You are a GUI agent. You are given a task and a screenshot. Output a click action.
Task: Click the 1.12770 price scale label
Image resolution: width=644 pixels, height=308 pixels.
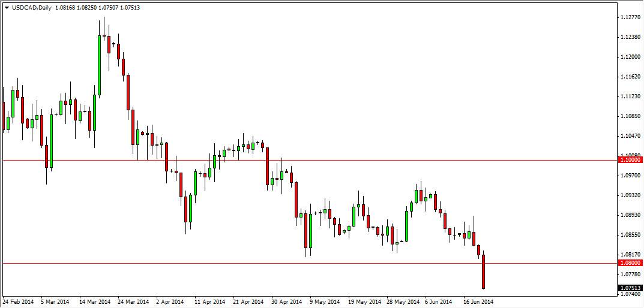point(631,17)
